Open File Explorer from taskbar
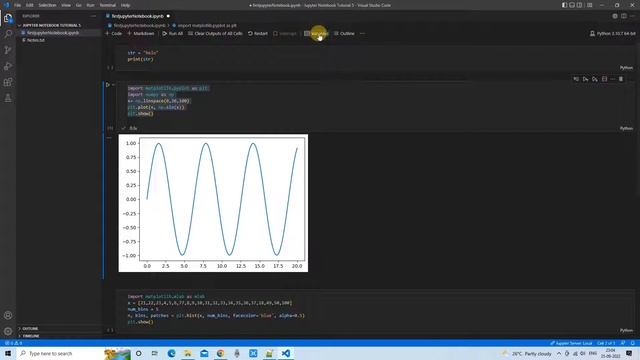The width and height of the screenshot is (640, 360). 188,353
